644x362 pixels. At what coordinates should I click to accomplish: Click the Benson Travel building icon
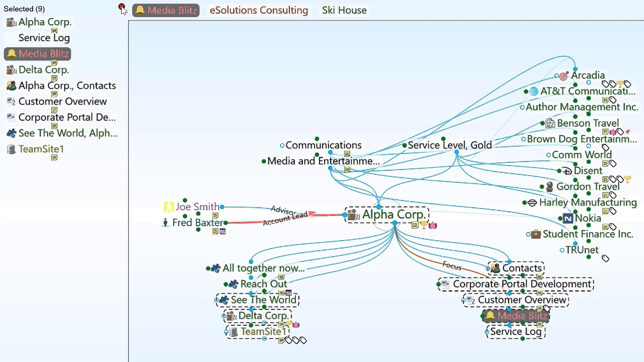550,123
